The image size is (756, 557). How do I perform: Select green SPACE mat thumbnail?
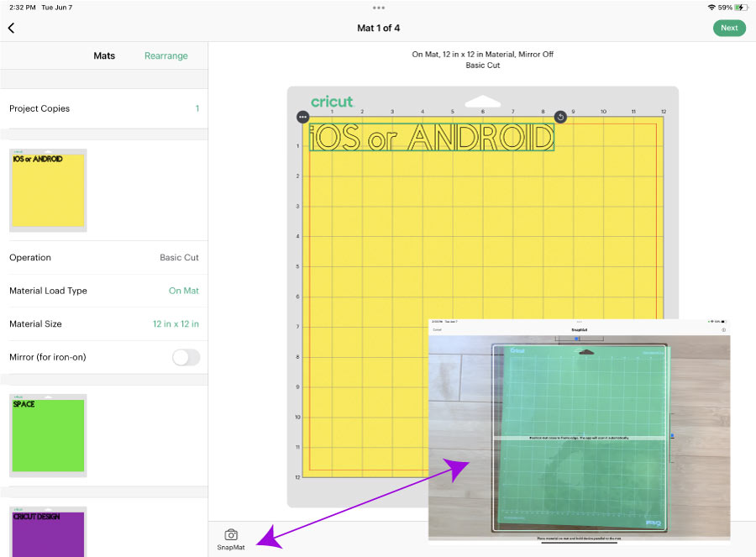[x=48, y=435]
